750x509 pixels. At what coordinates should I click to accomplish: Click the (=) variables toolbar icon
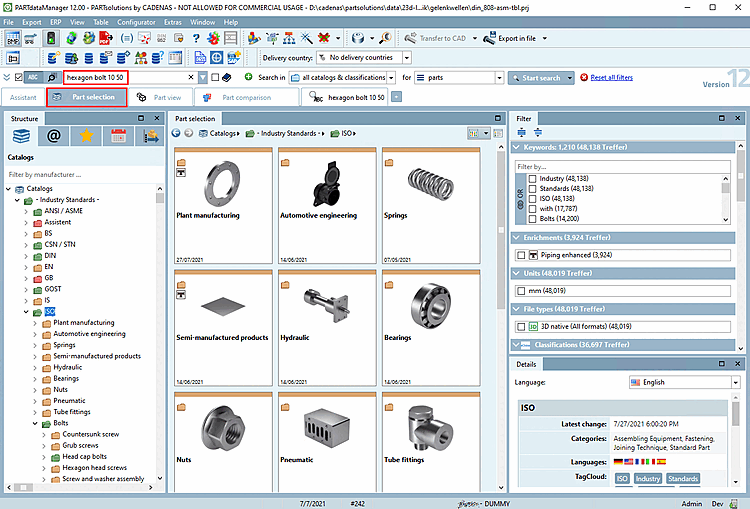pyautogui.click(x=127, y=38)
